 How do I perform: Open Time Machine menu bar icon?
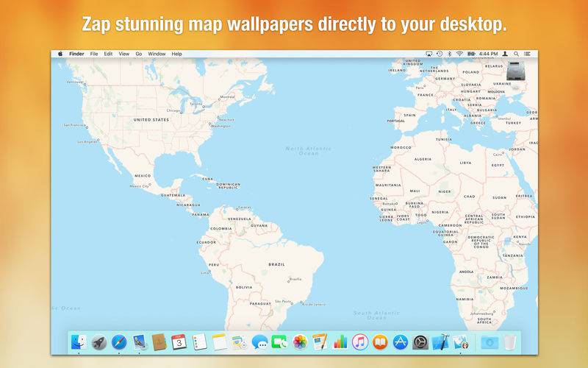(440, 54)
